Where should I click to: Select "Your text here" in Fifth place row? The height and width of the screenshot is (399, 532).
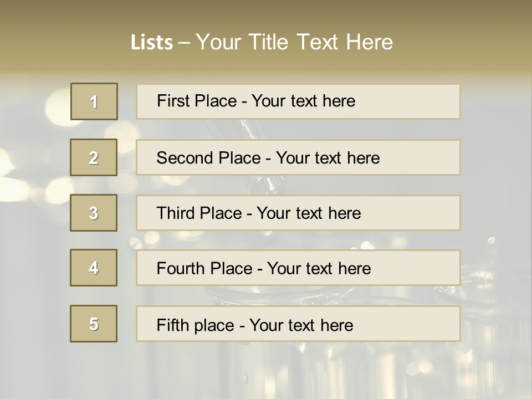[x=301, y=325]
